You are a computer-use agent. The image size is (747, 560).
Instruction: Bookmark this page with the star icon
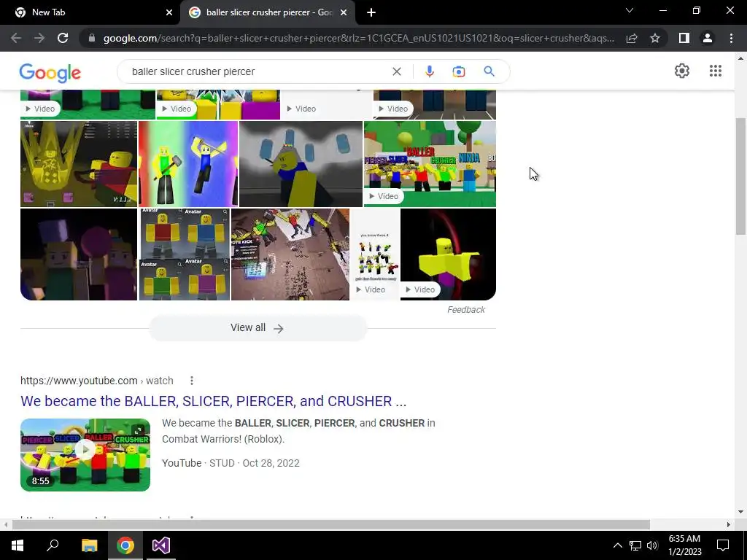click(x=655, y=38)
